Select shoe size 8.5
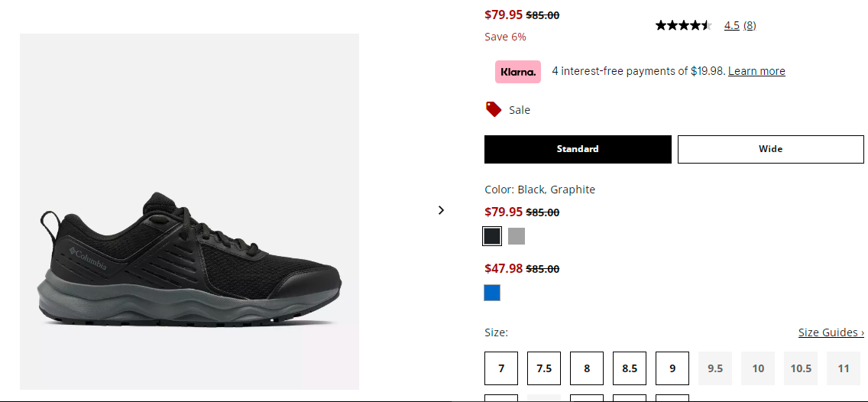 (630, 368)
